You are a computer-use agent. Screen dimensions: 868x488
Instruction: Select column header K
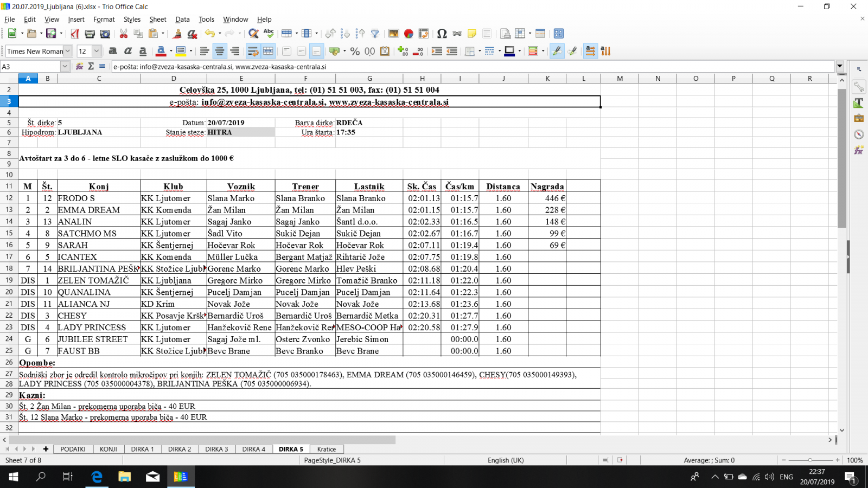pyautogui.click(x=547, y=78)
